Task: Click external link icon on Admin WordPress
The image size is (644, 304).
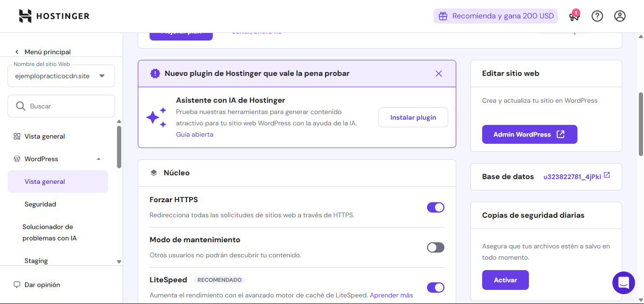Action: (x=560, y=134)
